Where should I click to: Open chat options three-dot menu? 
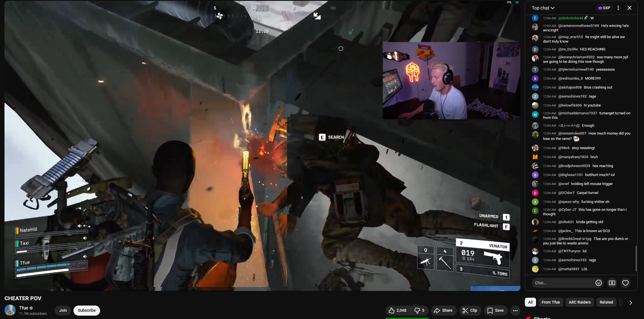[618, 8]
